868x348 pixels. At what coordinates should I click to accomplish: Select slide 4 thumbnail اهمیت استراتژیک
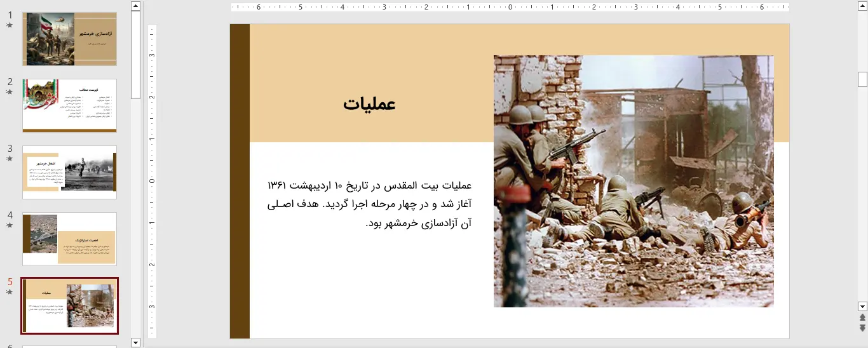70,239
